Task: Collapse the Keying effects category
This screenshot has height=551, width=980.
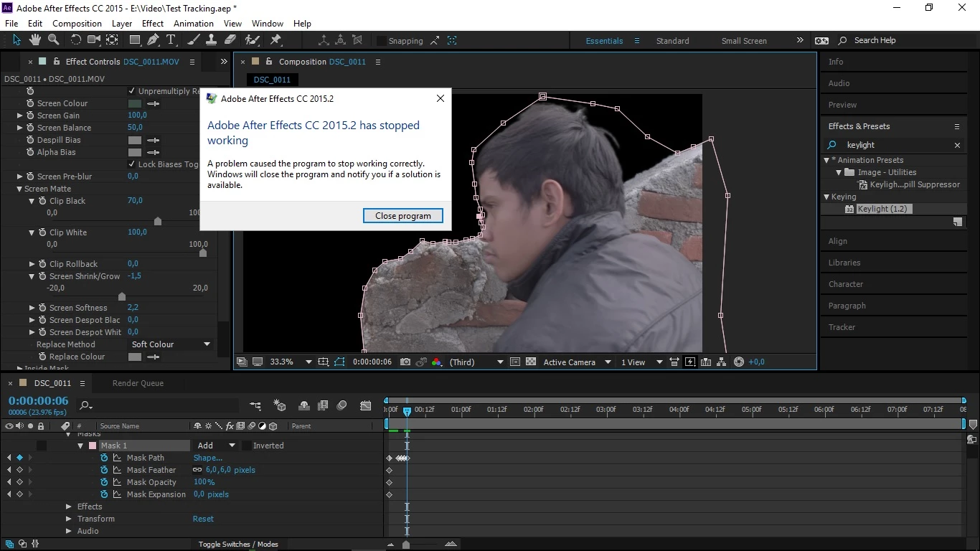Action: pos(826,197)
